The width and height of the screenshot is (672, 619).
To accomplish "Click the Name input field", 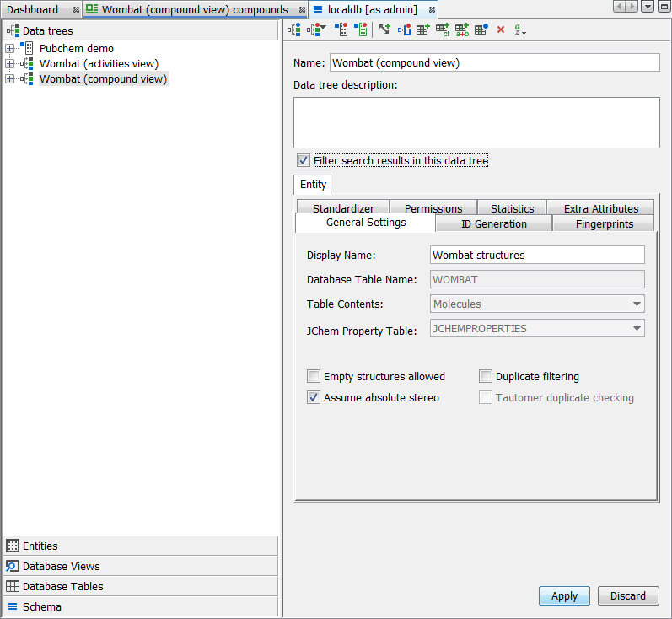I will pos(495,62).
